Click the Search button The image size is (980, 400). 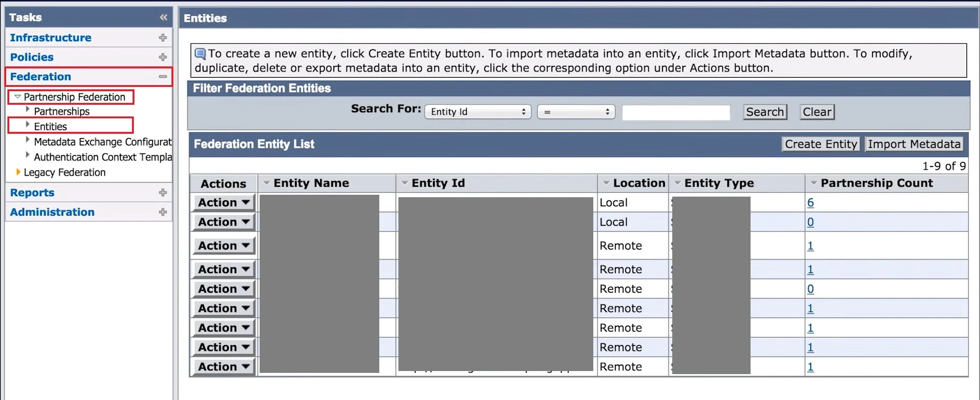coord(765,112)
